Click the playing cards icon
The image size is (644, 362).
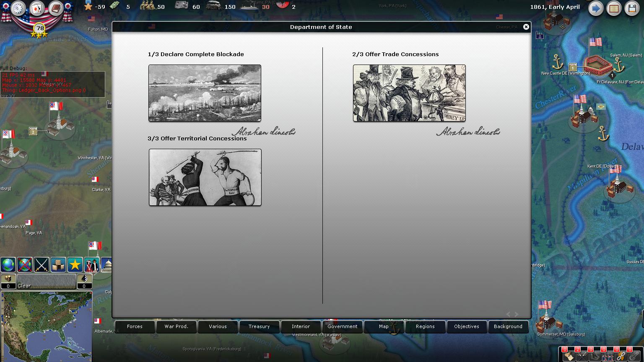37,8
